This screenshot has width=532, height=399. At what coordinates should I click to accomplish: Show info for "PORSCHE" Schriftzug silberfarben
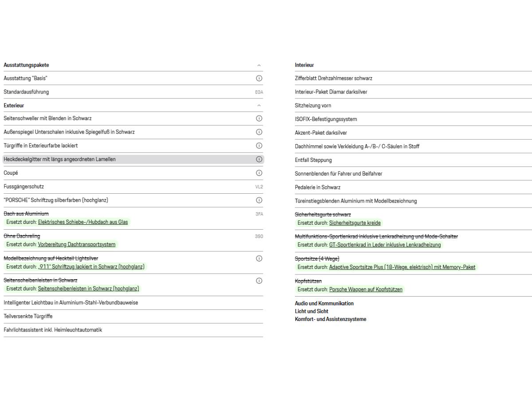[x=259, y=200]
